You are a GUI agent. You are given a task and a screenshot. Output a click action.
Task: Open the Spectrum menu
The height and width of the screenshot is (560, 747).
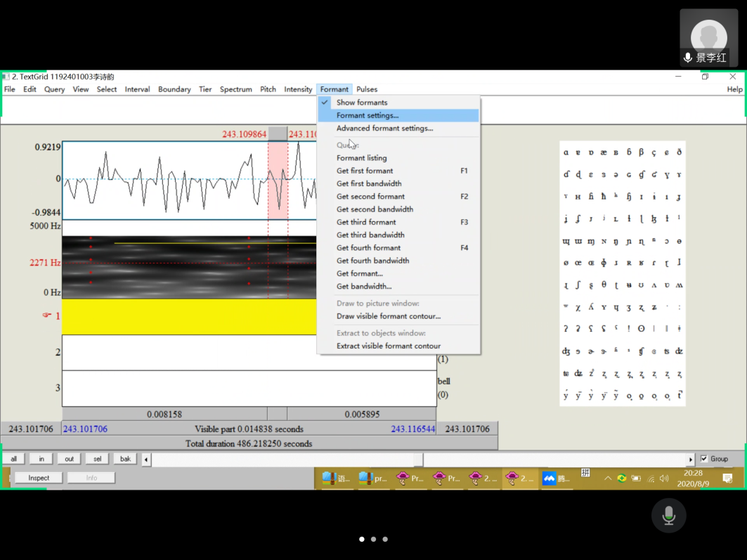point(235,89)
